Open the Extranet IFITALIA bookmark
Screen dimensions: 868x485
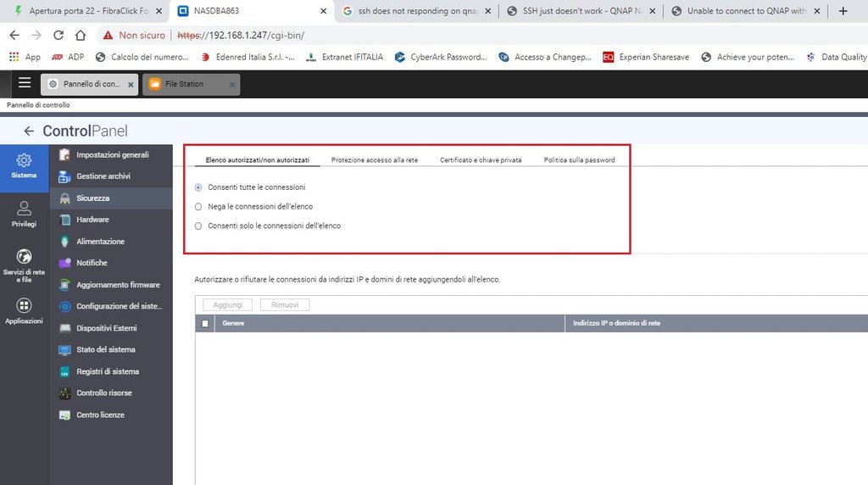point(345,57)
